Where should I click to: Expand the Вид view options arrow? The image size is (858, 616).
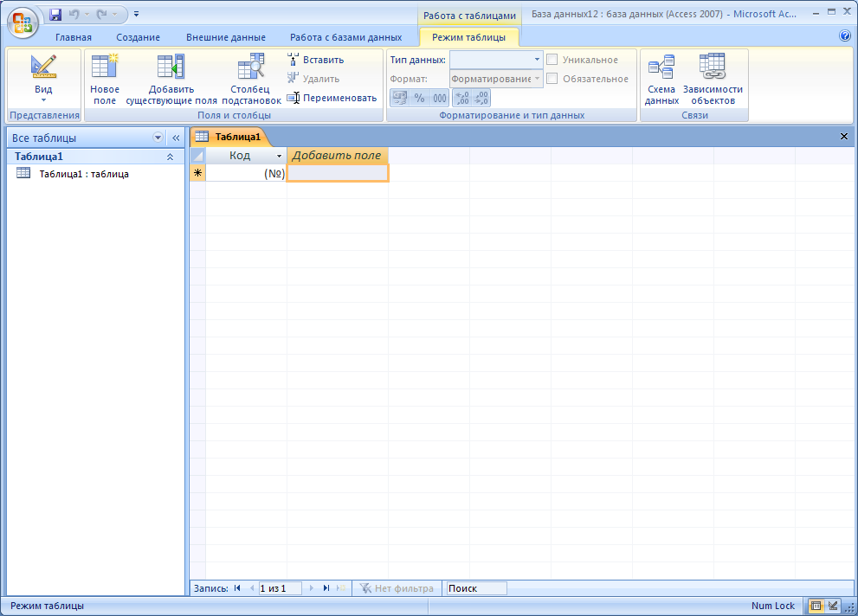click(x=43, y=100)
